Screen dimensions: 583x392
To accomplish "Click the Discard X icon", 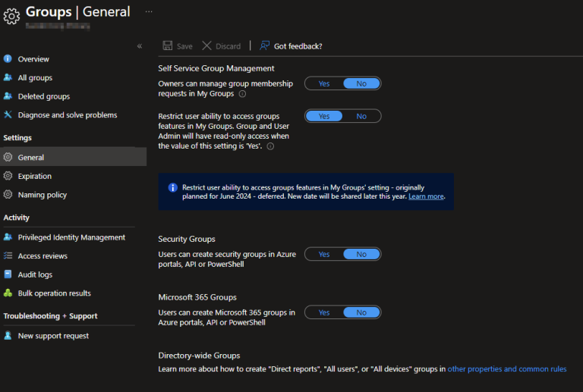I will 206,45.
